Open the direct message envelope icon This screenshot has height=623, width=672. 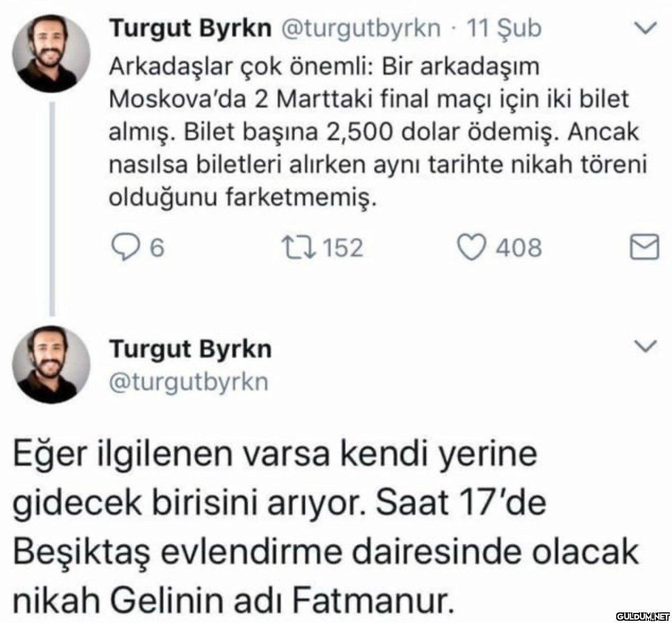click(x=645, y=247)
